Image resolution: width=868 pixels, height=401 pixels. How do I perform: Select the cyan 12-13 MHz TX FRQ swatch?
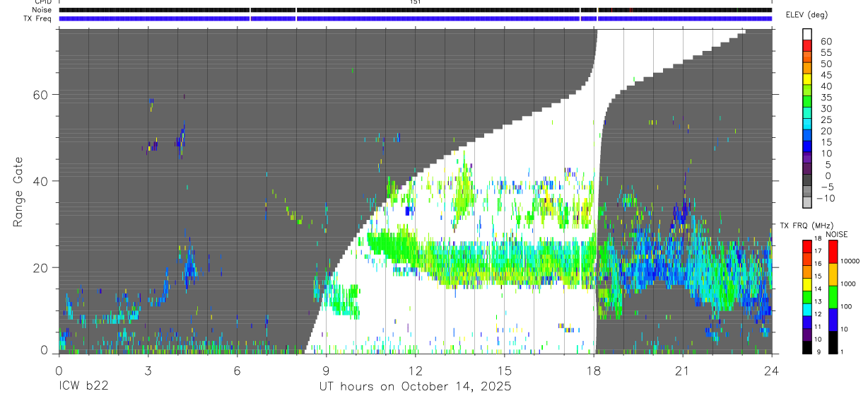pos(807,308)
